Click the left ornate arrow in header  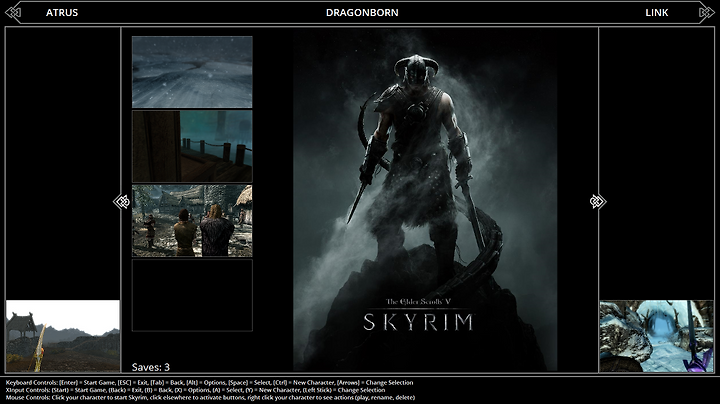coord(13,12)
